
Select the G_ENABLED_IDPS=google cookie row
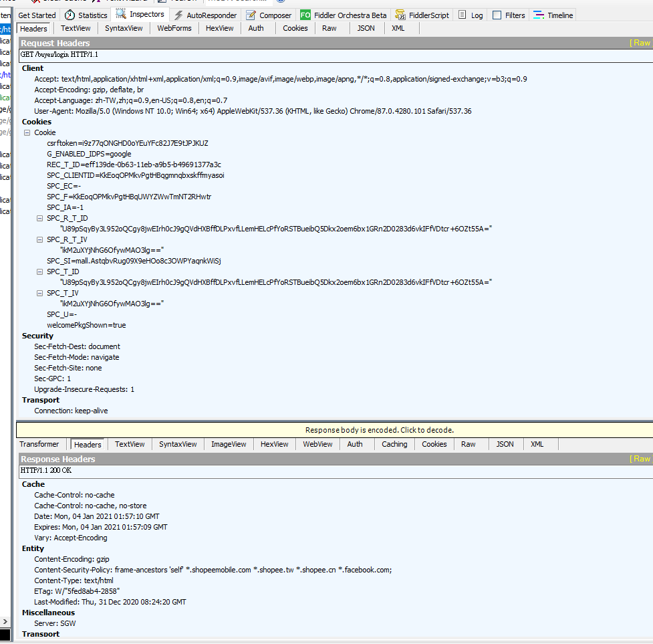(89, 154)
